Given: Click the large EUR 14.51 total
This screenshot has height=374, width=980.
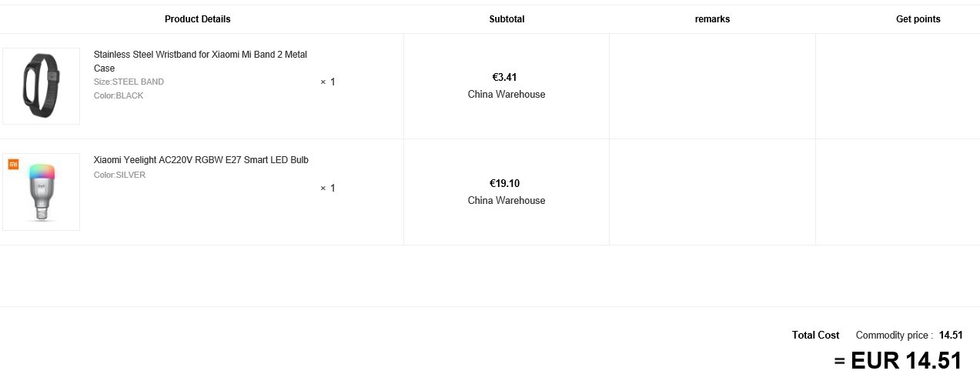Looking at the screenshot, I should 898,360.
